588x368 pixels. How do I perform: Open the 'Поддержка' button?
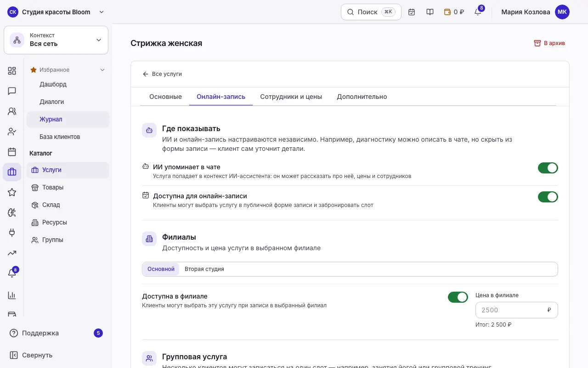click(x=56, y=333)
